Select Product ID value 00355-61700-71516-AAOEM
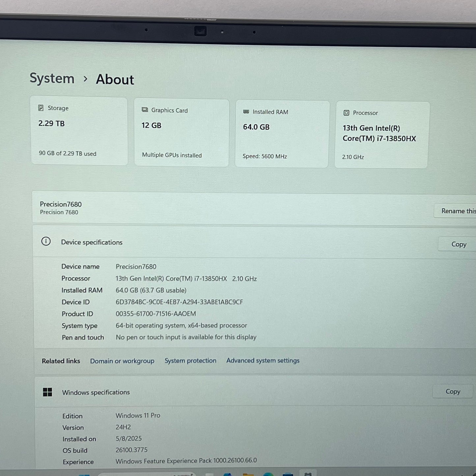Image resolution: width=476 pixels, height=476 pixels. coord(156,314)
